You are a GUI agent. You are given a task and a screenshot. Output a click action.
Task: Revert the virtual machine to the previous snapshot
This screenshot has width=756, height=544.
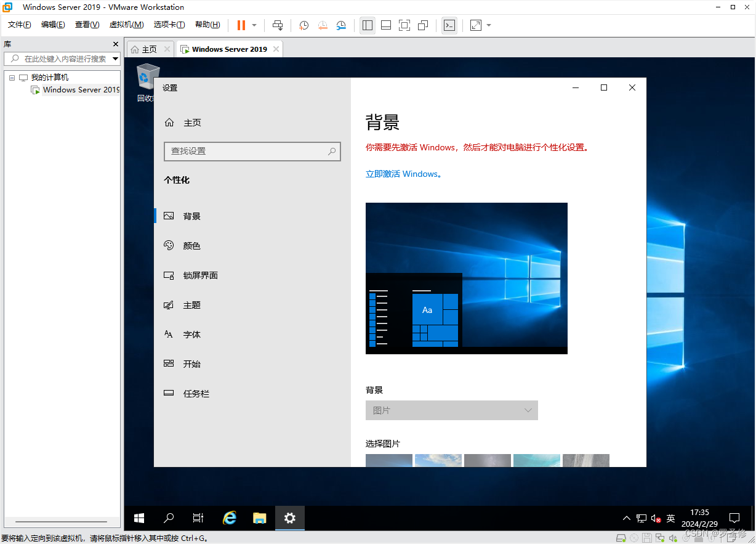(x=323, y=25)
